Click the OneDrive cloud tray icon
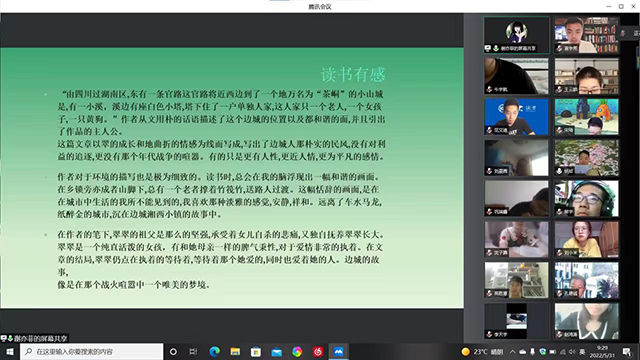Viewport: 640px width, 360px height. pyautogui.click(x=522, y=351)
